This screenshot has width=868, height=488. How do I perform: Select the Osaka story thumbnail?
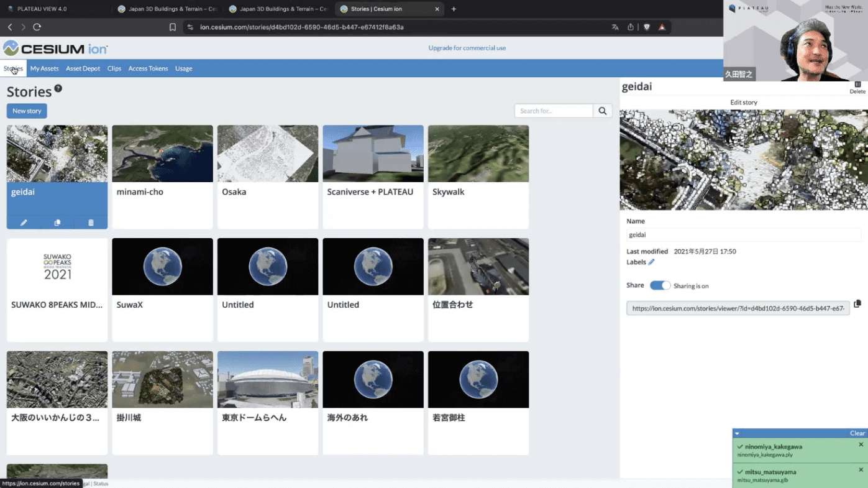pos(267,154)
